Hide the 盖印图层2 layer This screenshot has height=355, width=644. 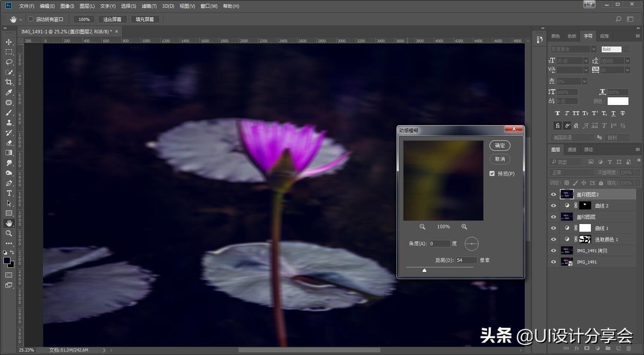click(x=553, y=195)
